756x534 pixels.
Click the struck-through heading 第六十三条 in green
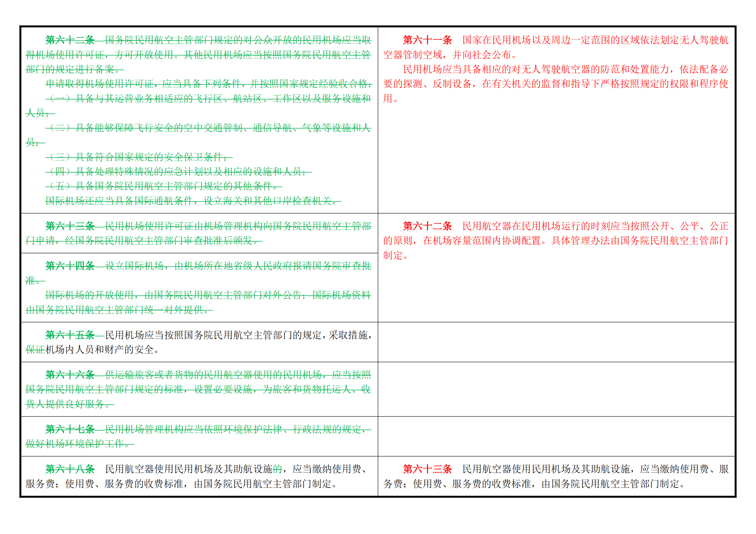click(x=70, y=226)
